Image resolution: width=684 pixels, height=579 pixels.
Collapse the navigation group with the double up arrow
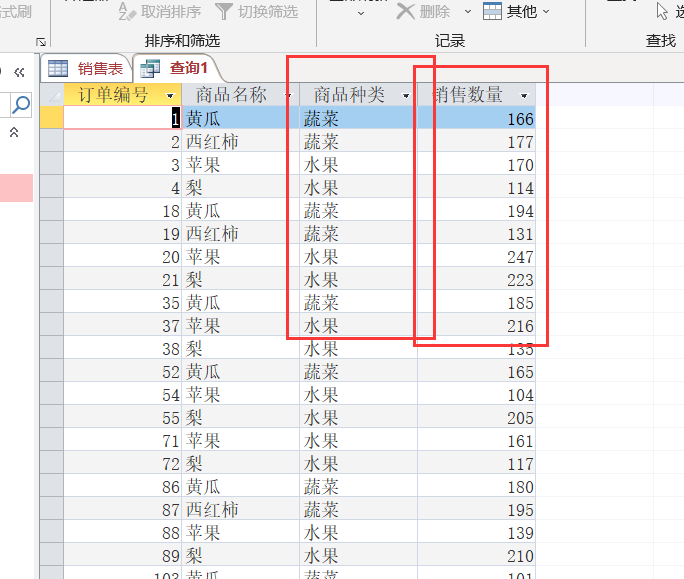click(14, 132)
